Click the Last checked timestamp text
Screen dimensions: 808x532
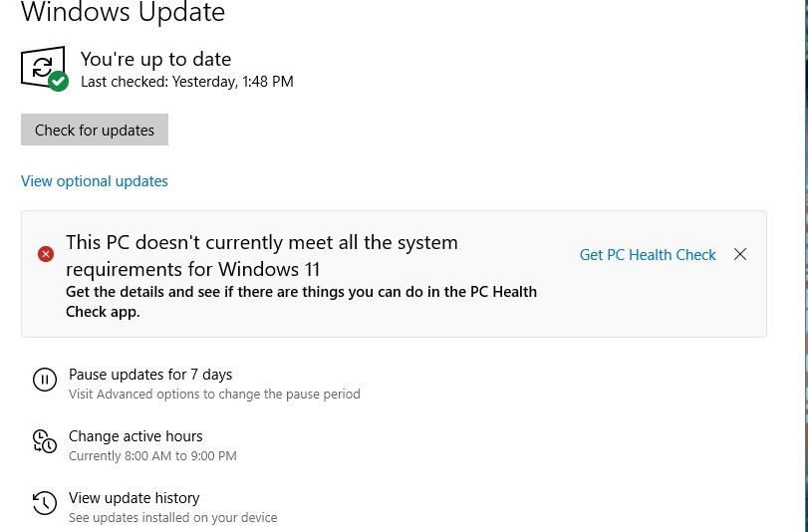coord(186,82)
